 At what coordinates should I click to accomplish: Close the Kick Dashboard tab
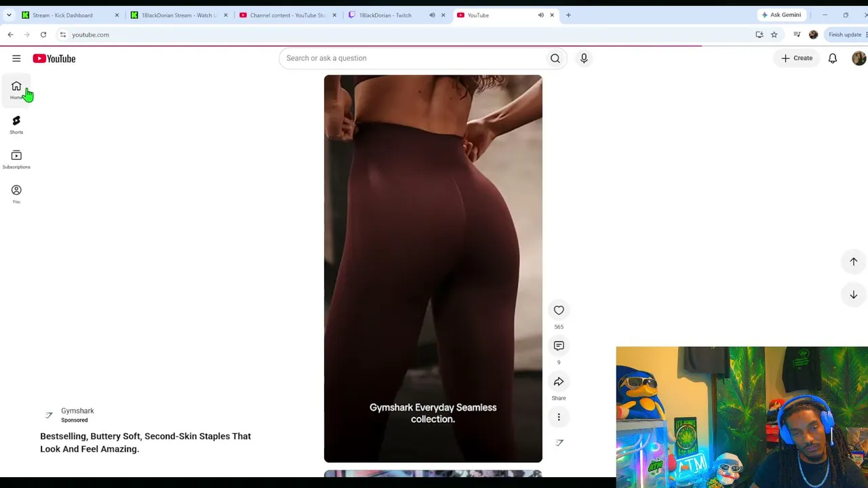tap(117, 15)
